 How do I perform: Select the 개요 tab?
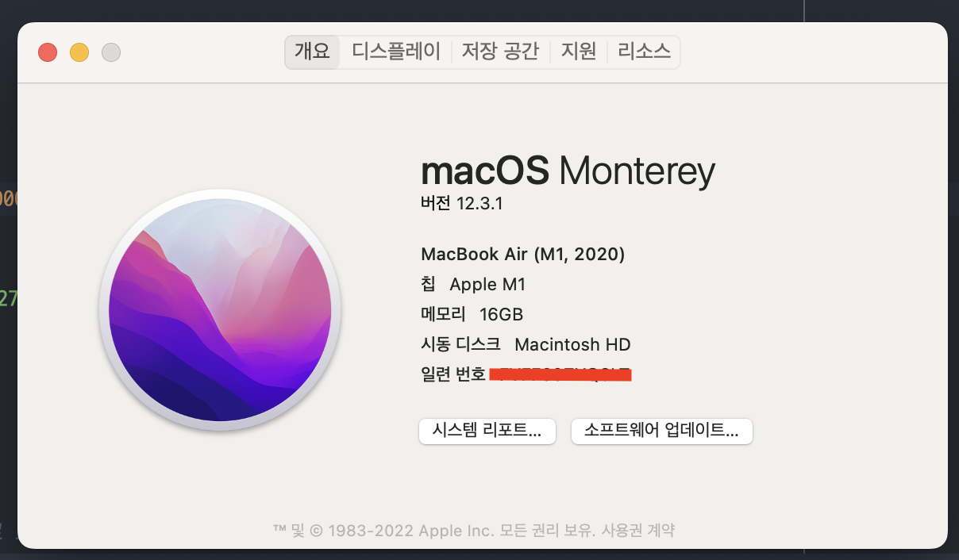point(312,52)
